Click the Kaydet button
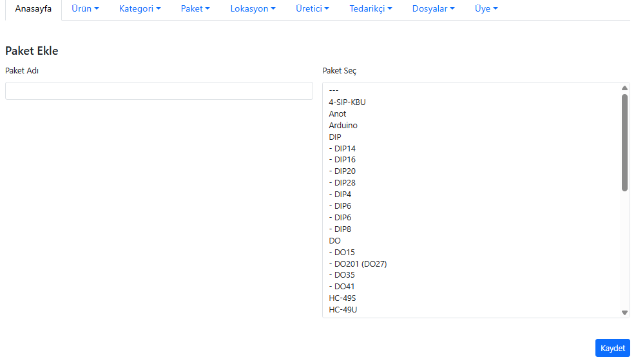 coord(612,348)
